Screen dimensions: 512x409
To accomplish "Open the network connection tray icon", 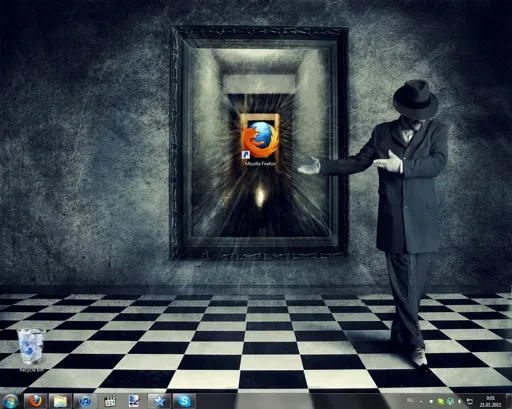I will (470, 402).
